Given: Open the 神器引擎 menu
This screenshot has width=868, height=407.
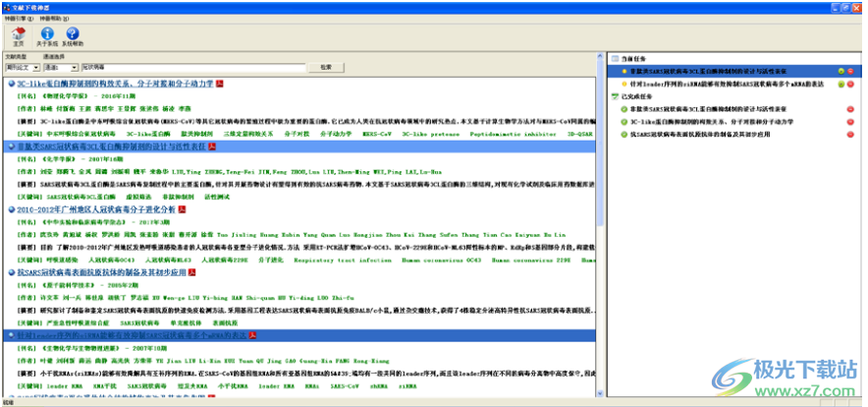Looking at the screenshot, I should coord(19,19).
